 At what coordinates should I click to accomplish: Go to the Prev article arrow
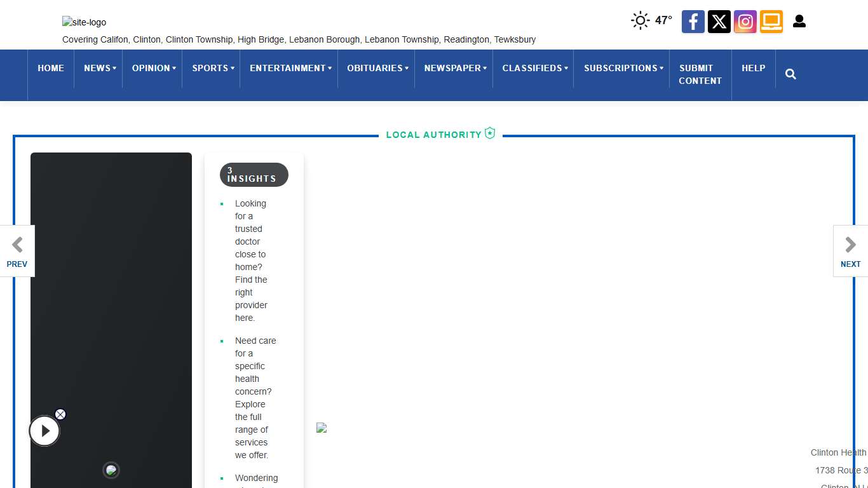pyautogui.click(x=17, y=251)
